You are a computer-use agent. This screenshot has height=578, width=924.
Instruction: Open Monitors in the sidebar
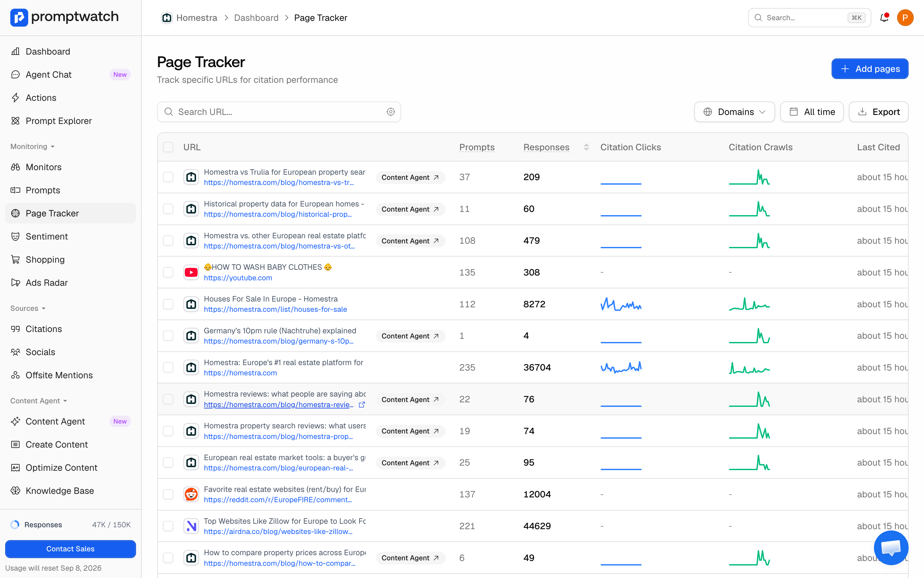pyautogui.click(x=71, y=167)
